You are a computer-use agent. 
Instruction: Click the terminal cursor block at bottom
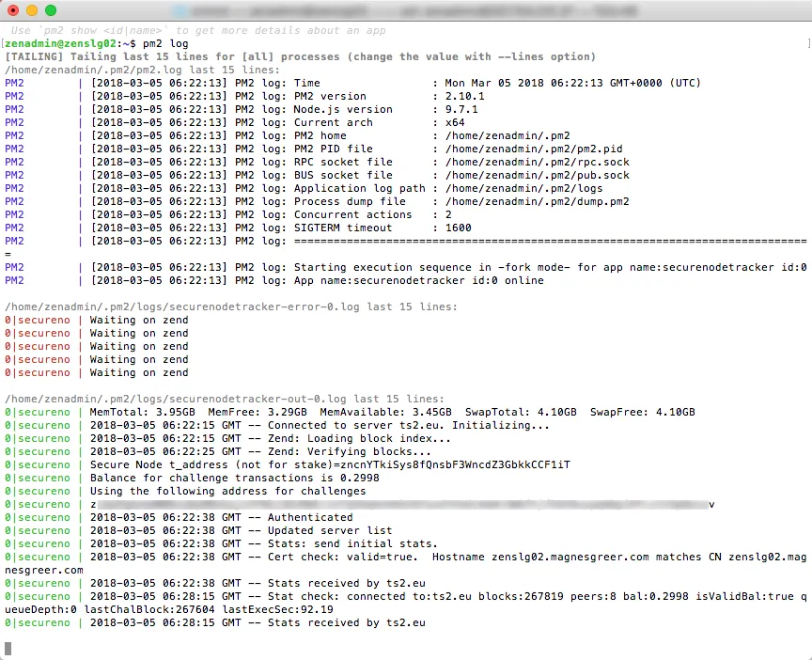(8, 648)
